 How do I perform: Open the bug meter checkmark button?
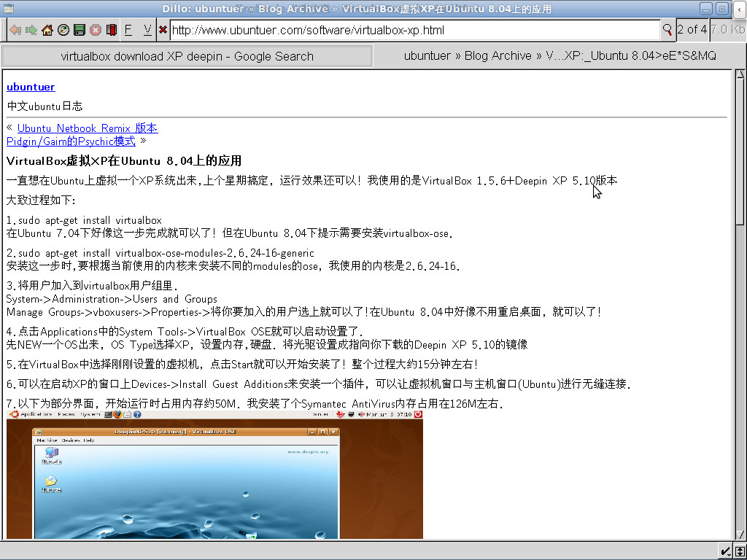726,551
